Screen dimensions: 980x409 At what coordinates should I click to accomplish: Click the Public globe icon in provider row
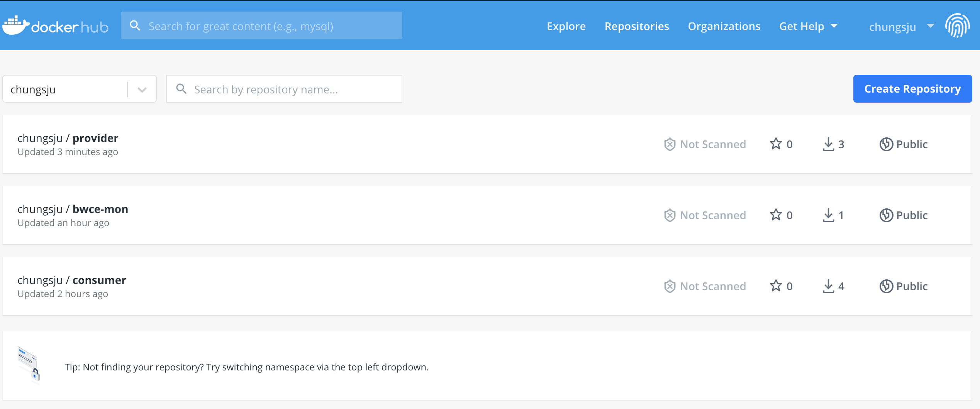886,144
